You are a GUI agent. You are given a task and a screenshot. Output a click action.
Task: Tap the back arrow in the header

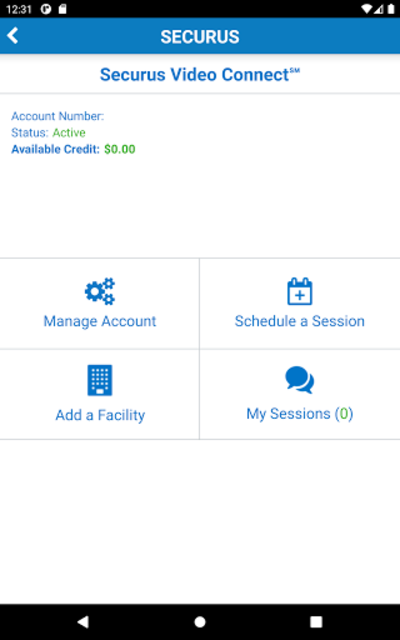point(13,36)
